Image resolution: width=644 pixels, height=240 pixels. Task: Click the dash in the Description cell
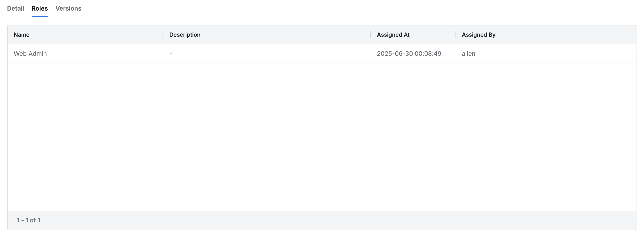point(171,54)
